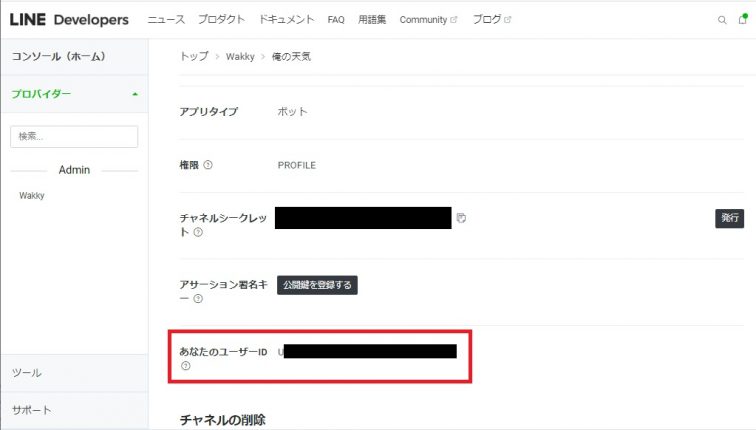
Task: Open the Community external link
Action: tap(427, 20)
